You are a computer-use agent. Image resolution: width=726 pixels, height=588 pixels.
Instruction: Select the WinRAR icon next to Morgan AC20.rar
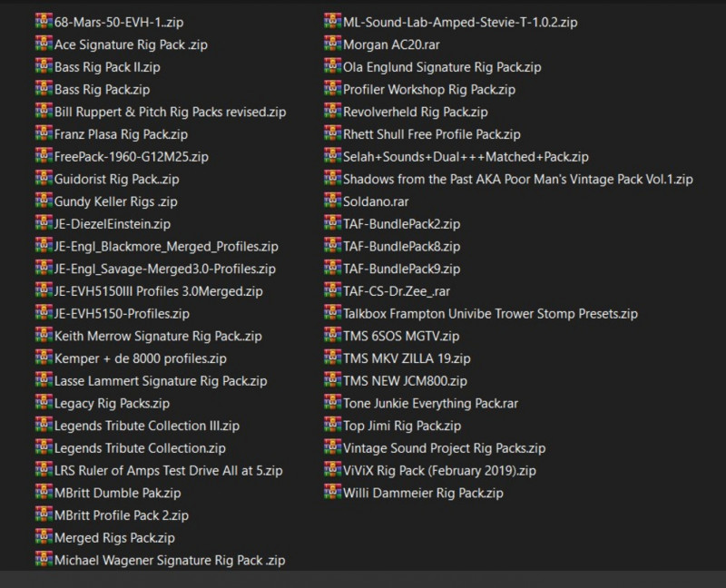click(332, 44)
